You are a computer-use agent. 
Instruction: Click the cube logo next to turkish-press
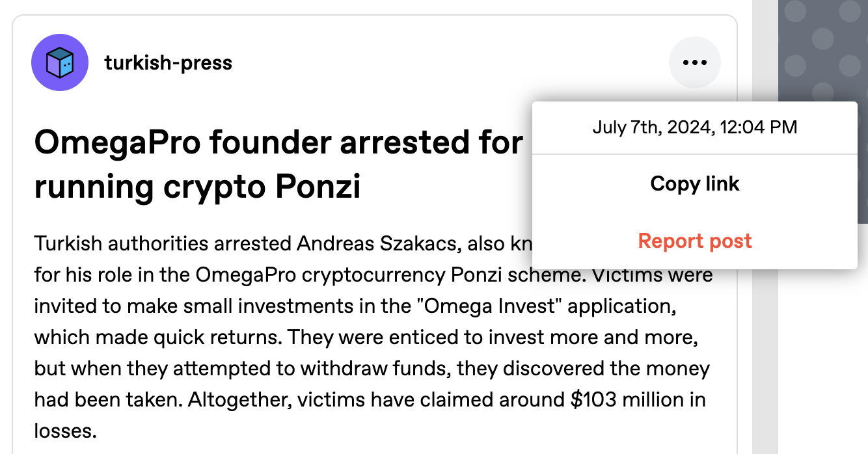coord(60,62)
